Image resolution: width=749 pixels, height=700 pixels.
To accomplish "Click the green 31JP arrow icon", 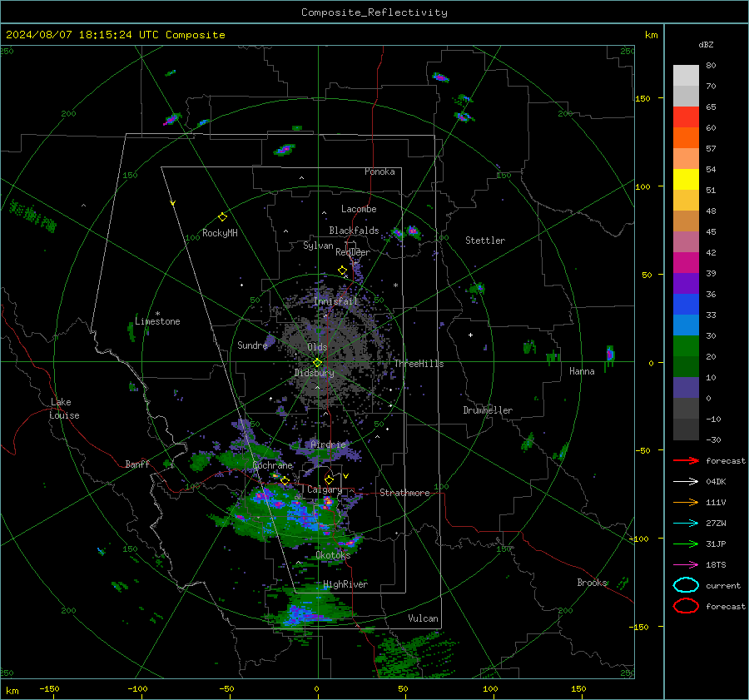I will coord(686,544).
